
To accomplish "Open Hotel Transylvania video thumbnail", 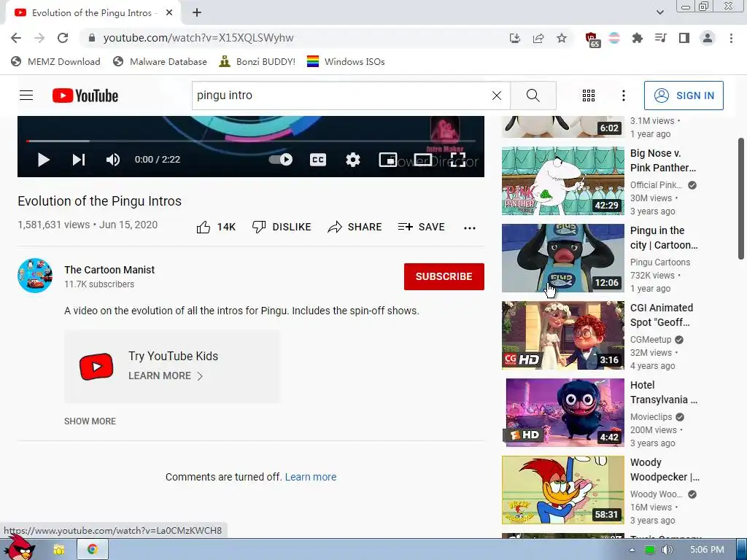I will click(563, 413).
